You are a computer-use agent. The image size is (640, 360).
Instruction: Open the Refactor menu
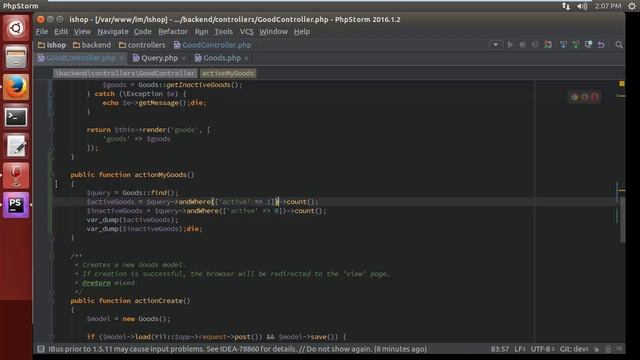[173, 31]
